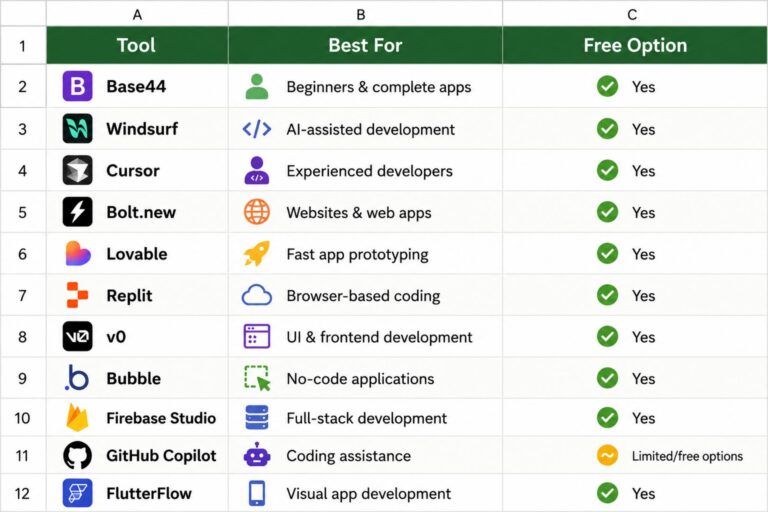Click the green checkmark in the Cursor row
Screen dimensions: 768x512
(607, 170)
